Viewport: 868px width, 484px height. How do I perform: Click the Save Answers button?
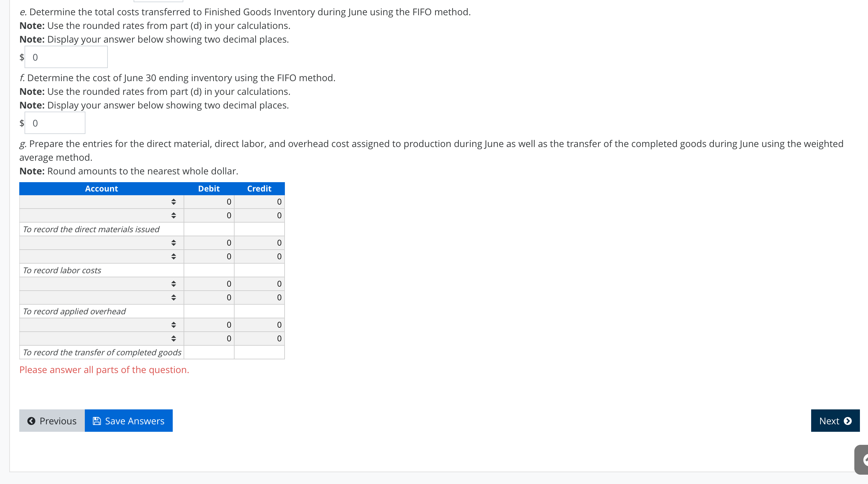click(x=128, y=421)
